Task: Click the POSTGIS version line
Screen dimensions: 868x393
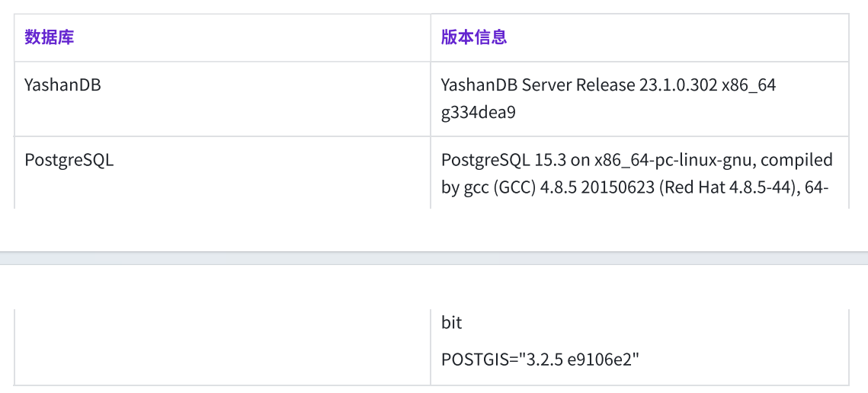Action: click(540, 358)
